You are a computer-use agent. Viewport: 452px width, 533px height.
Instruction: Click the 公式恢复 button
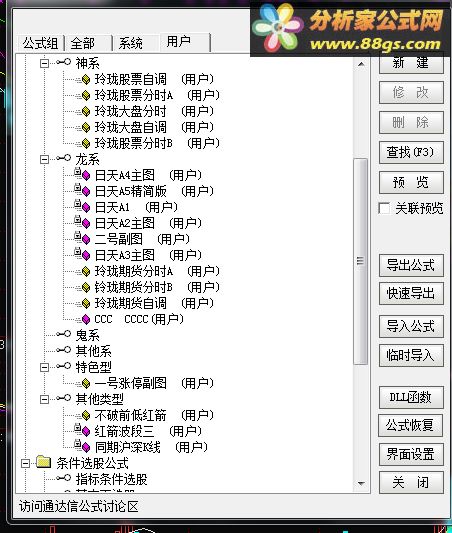tap(411, 425)
